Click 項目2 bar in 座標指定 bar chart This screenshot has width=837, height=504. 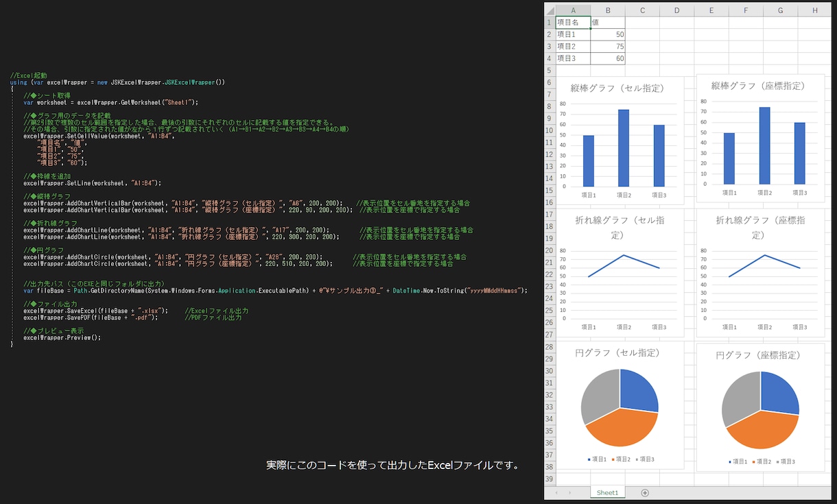tap(764, 145)
